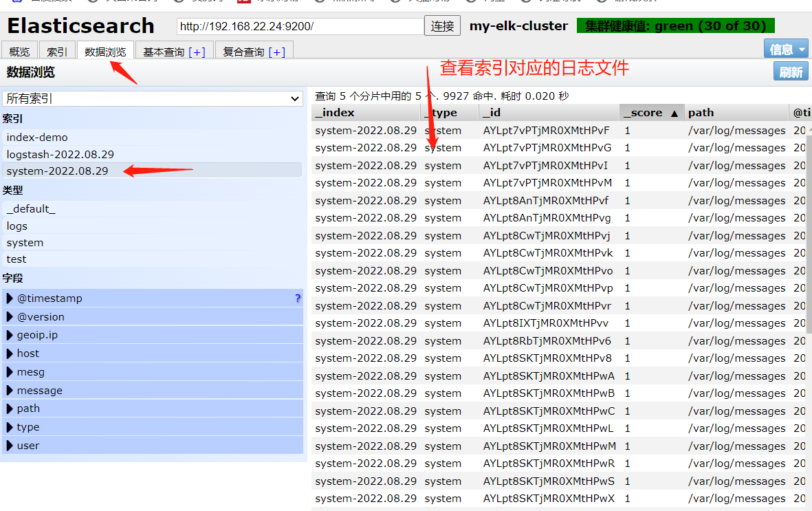Sort by the _score column header
812x511 pixels.
651,113
